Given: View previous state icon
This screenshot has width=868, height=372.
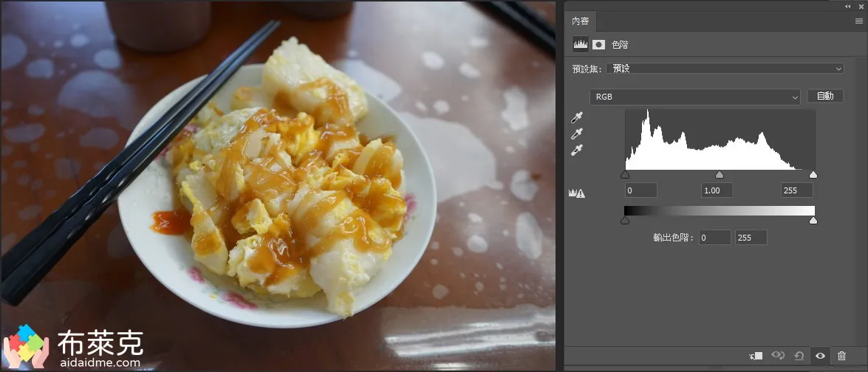Looking at the screenshot, I should [779, 356].
